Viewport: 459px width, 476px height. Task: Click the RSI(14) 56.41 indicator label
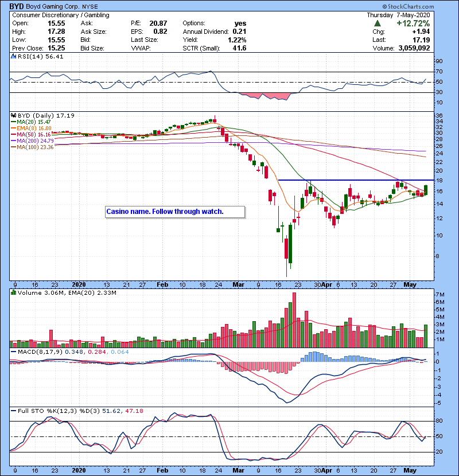(x=40, y=56)
